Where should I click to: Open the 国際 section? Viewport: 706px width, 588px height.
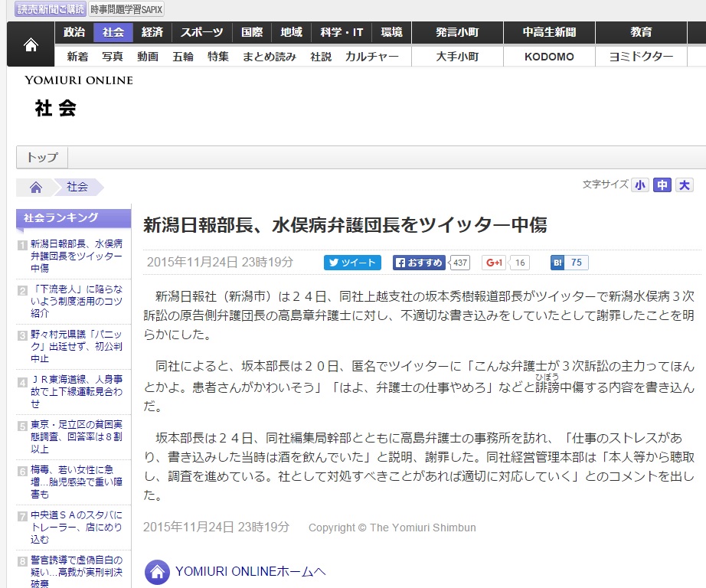coord(252,32)
